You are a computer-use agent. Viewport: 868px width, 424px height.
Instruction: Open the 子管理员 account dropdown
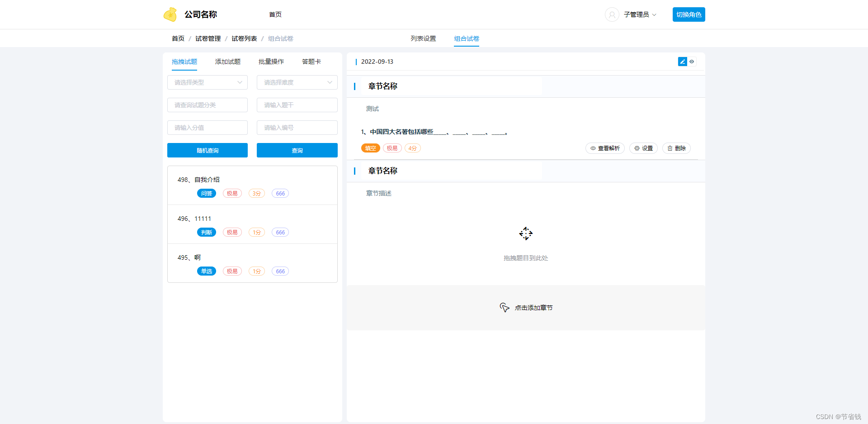tap(640, 14)
